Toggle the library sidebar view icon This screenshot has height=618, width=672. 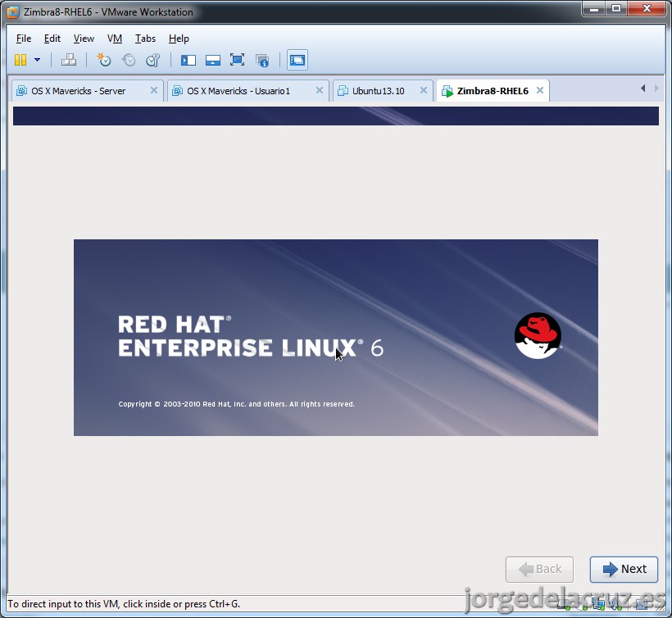tap(188, 60)
